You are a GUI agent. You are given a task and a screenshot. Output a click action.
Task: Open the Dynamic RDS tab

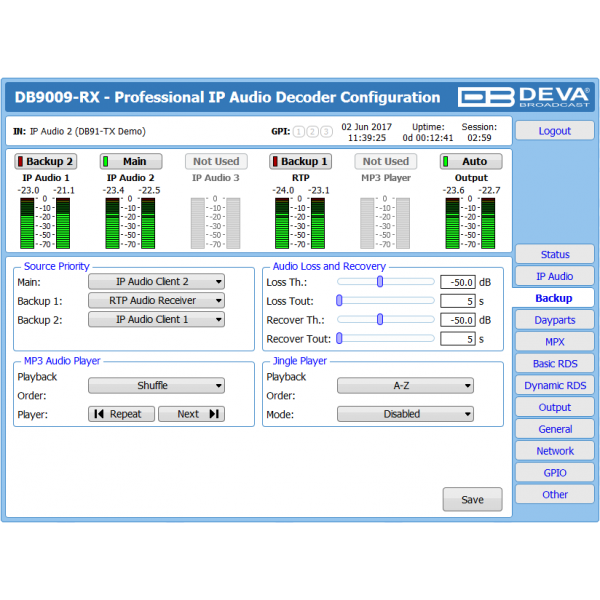pos(555,385)
